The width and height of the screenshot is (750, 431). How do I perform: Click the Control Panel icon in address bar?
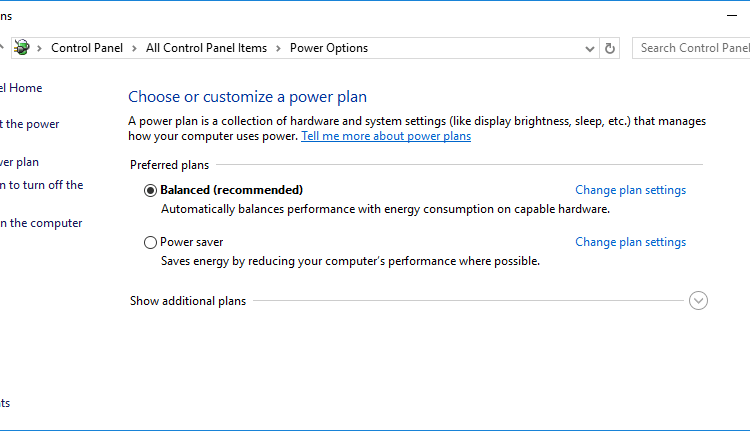click(22, 48)
